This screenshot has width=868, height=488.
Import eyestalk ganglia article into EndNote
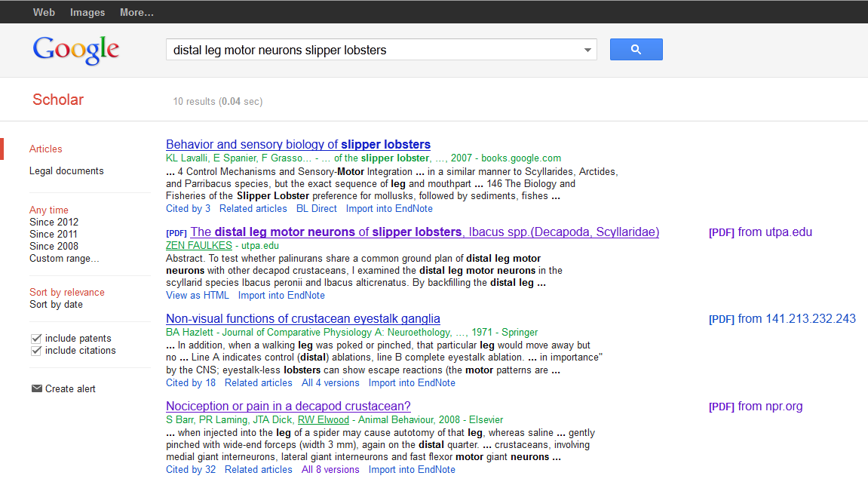click(412, 382)
